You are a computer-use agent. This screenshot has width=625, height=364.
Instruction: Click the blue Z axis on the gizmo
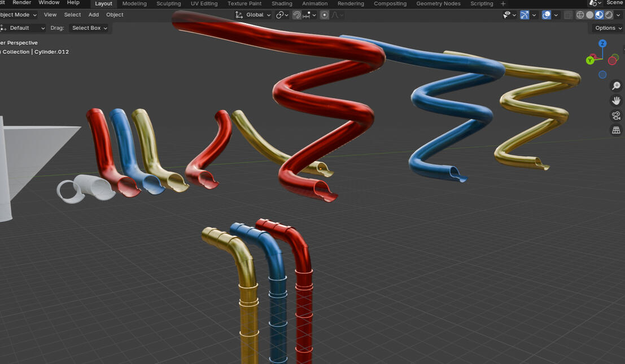tap(602, 43)
